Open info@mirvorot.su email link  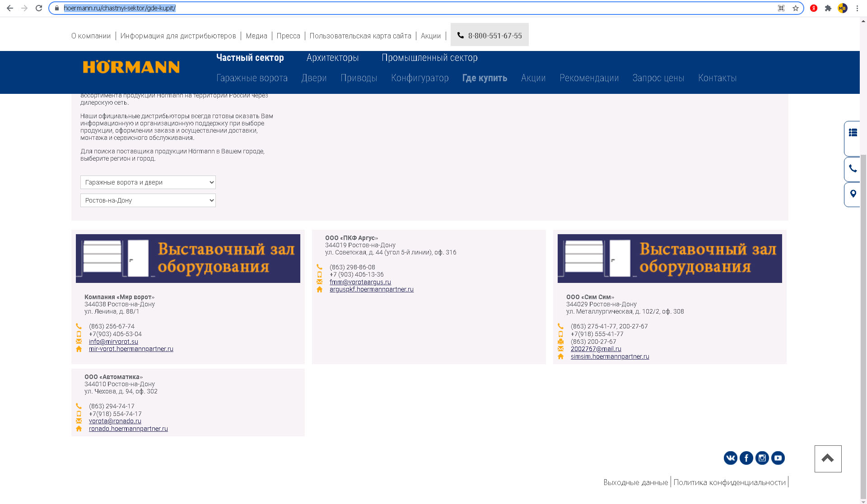pyautogui.click(x=114, y=342)
